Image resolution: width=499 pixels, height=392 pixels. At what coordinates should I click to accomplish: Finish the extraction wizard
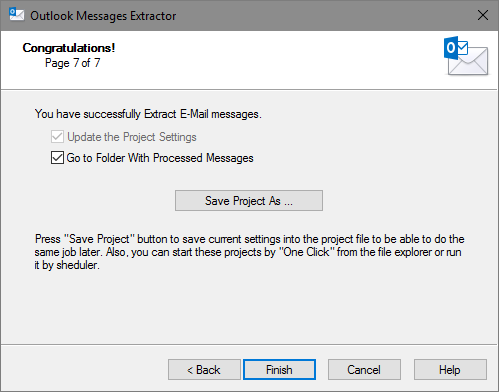tap(279, 370)
